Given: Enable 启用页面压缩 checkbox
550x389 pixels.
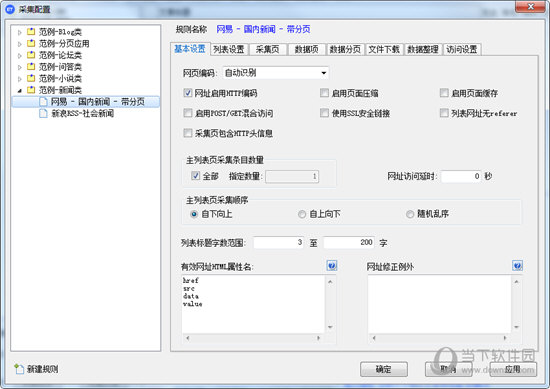Looking at the screenshot, I should (324, 93).
